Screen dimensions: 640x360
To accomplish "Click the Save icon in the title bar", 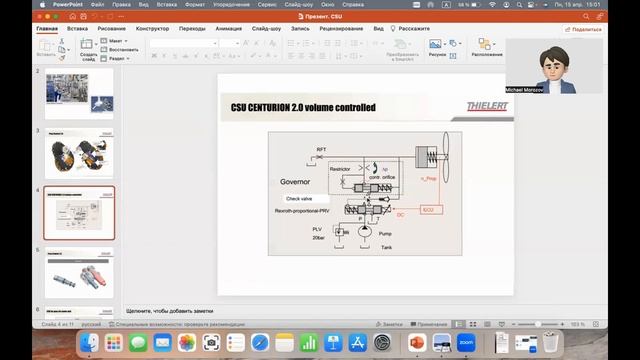I will 83,16.
